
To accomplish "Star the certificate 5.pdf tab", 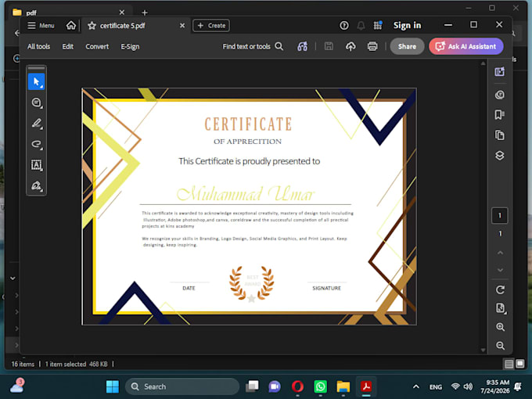I will (x=92, y=26).
